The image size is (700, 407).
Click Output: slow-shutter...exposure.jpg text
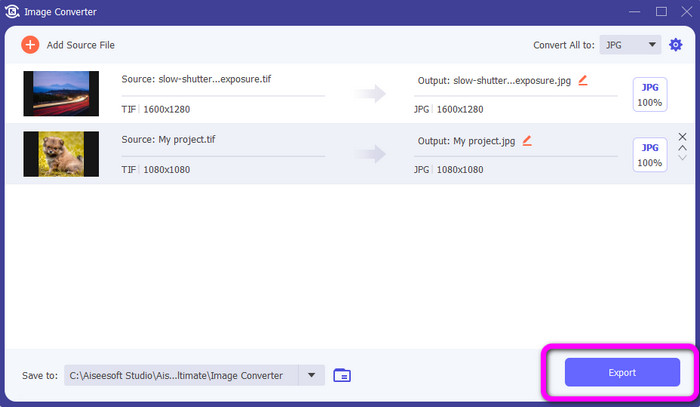[494, 81]
